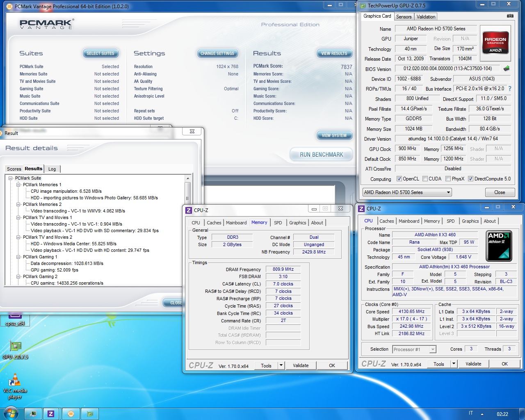
Task: Click the taskbar clock showing 02:22
Action: click(502, 414)
